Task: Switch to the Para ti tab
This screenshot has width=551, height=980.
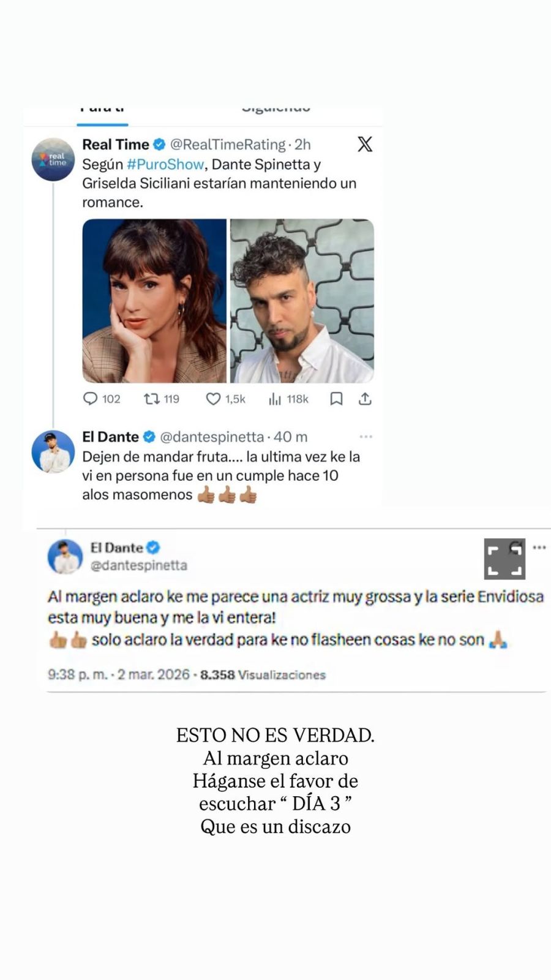Action: tap(102, 110)
